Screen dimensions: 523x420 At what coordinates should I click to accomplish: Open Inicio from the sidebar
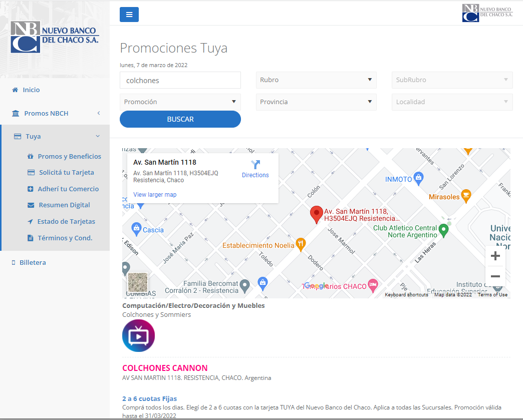[31, 90]
